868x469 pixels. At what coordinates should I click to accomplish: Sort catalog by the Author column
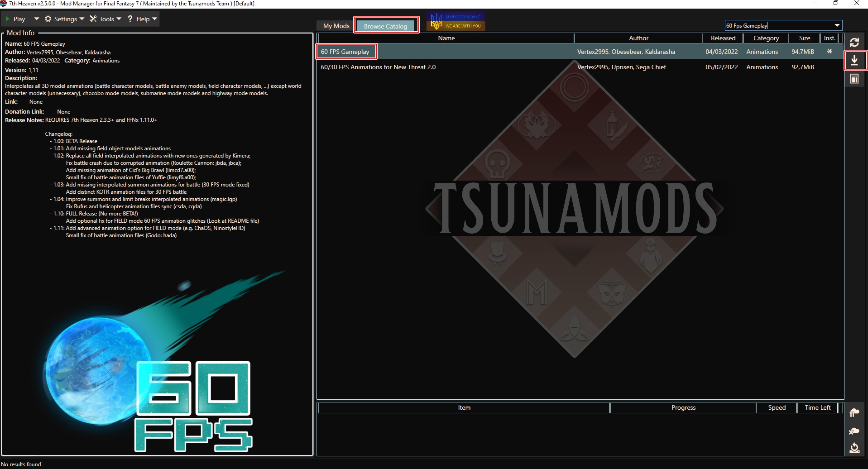pos(638,38)
